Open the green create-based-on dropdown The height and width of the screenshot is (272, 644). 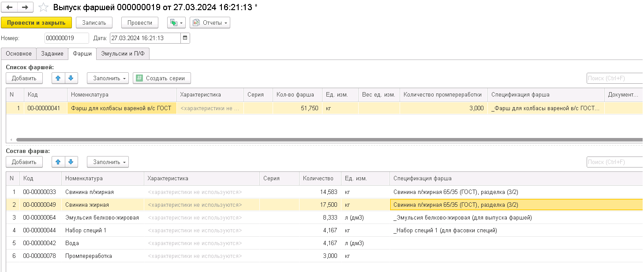176,22
